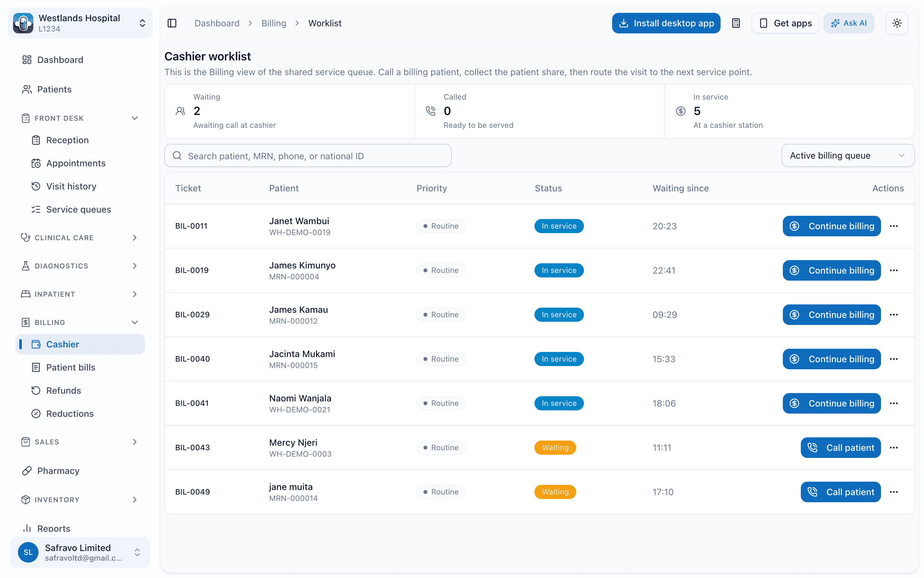Expand the Diagnostics section
The height and width of the screenshot is (578, 924).
80,266
